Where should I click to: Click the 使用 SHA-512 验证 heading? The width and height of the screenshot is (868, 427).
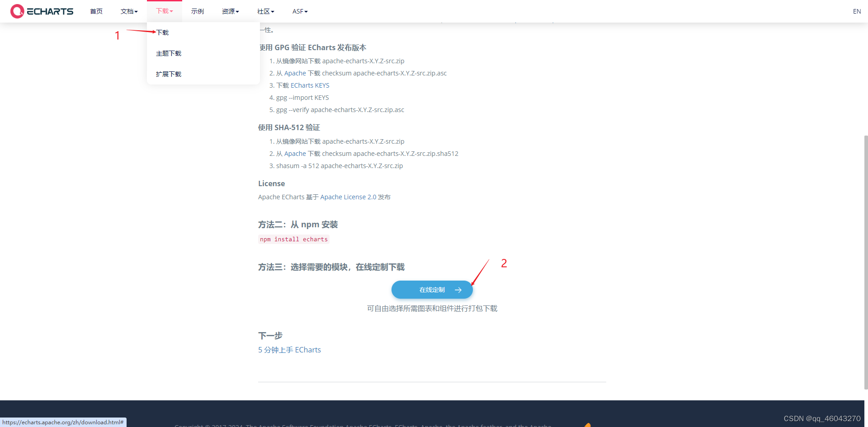point(289,127)
